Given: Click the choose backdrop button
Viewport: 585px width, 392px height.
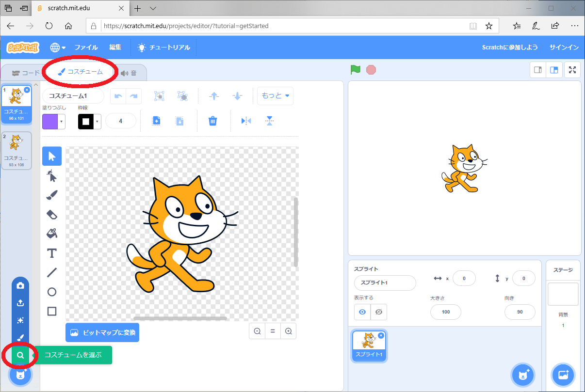Looking at the screenshot, I should coord(563,375).
